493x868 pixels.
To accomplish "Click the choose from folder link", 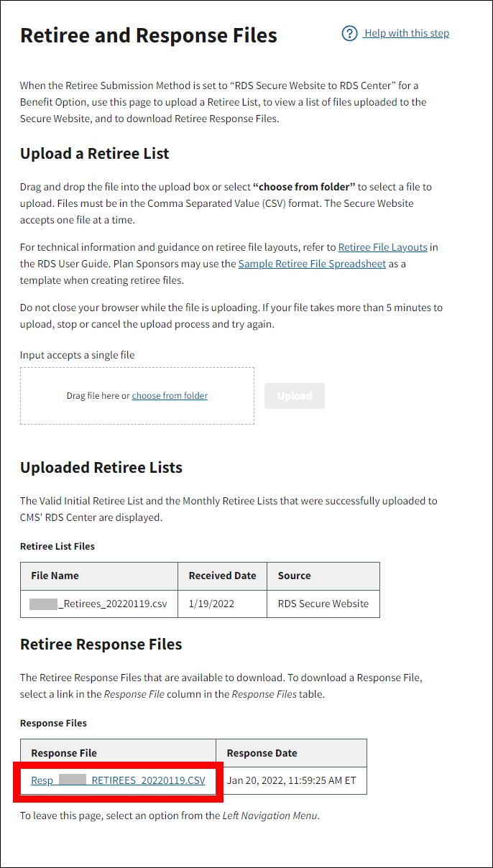I will tap(170, 396).
